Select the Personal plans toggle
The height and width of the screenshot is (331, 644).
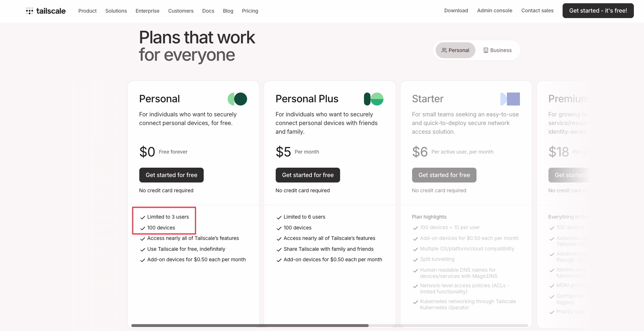tap(455, 50)
